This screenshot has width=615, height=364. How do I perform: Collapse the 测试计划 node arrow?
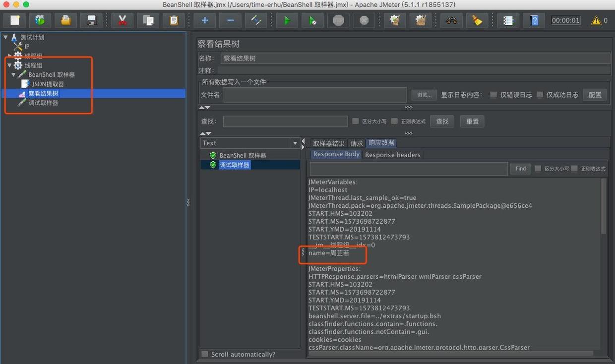[5, 37]
